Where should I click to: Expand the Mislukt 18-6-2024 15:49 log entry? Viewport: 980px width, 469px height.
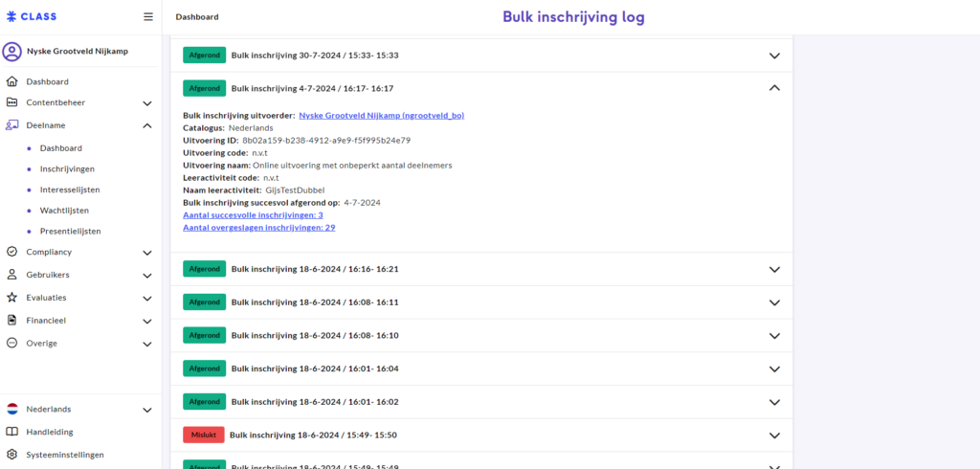[x=774, y=435]
